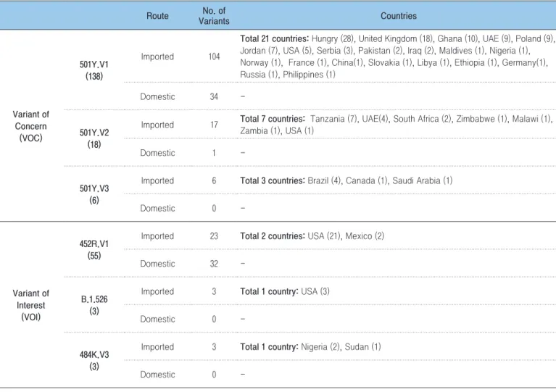This screenshot has height=392, width=556.
Task: Click 'Domestic' in the B.1.526 row
Action: pyautogui.click(x=157, y=320)
